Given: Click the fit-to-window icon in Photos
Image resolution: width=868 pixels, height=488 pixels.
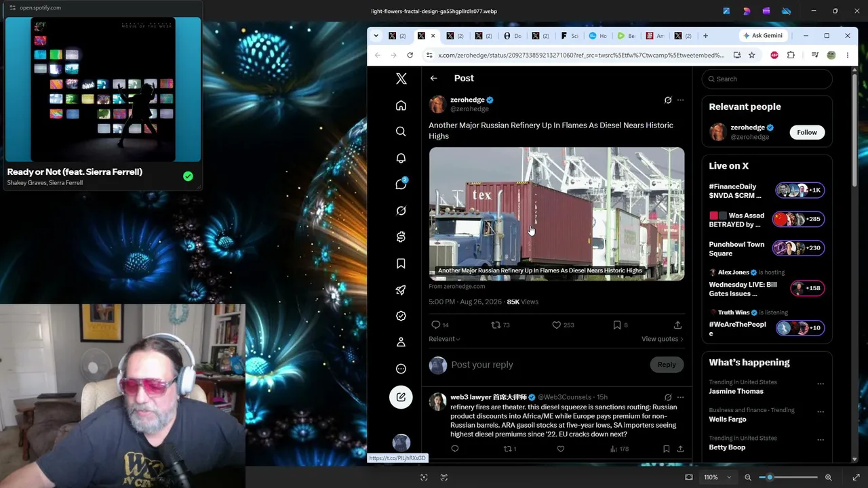Looking at the screenshot, I should tap(689, 477).
